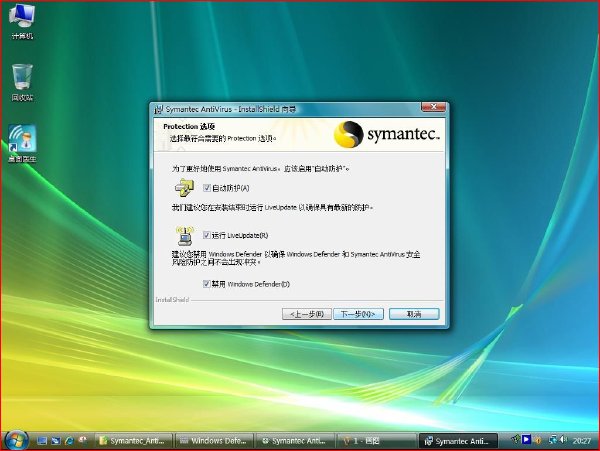Click active Symantec Anti... installer taskbar button
The width and height of the screenshot is (600, 451).
click(x=458, y=441)
